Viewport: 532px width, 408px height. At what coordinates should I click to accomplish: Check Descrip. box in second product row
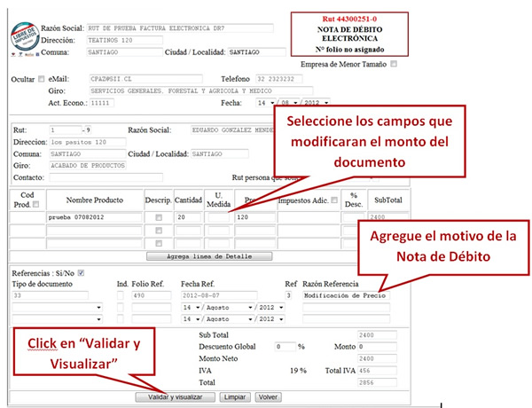point(159,231)
